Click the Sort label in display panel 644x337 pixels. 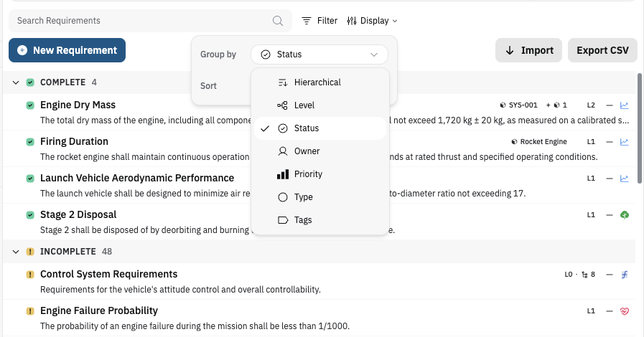click(x=208, y=86)
